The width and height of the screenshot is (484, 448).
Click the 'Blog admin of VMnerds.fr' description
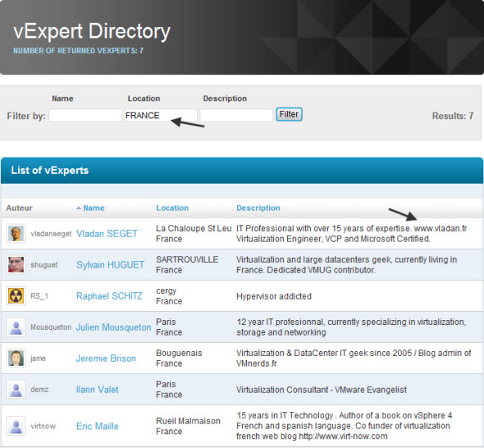pyautogui.click(x=354, y=358)
